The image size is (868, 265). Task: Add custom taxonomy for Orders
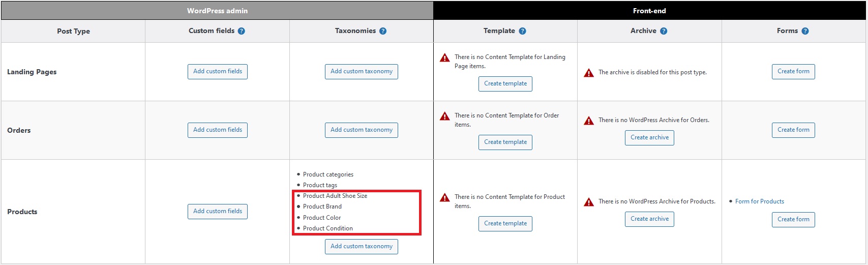(x=362, y=130)
